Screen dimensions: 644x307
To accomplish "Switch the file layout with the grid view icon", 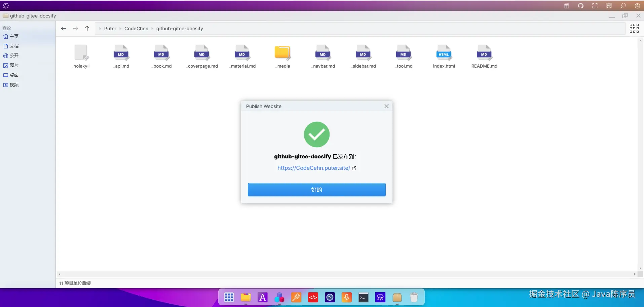I will [x=634, y=28].
